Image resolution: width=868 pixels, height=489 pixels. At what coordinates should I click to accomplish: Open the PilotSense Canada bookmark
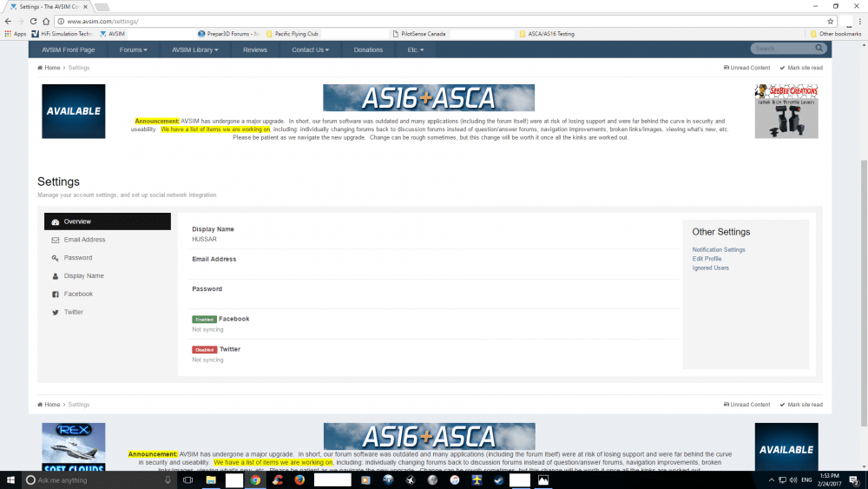pos(419,34)
